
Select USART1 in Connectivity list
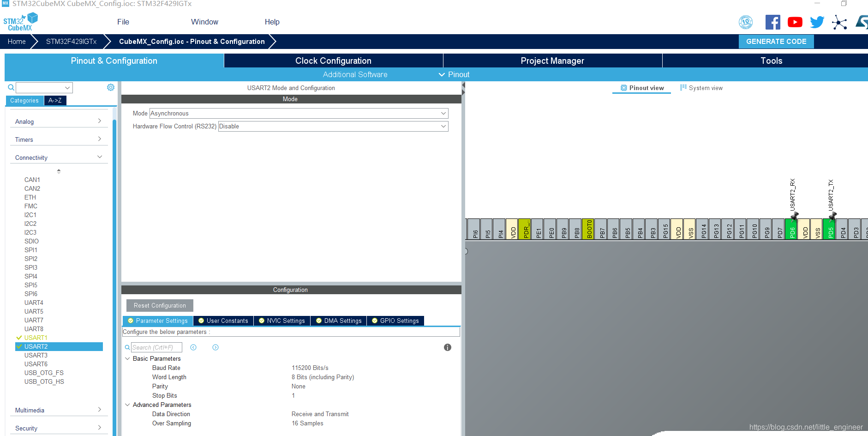point(36,338)
